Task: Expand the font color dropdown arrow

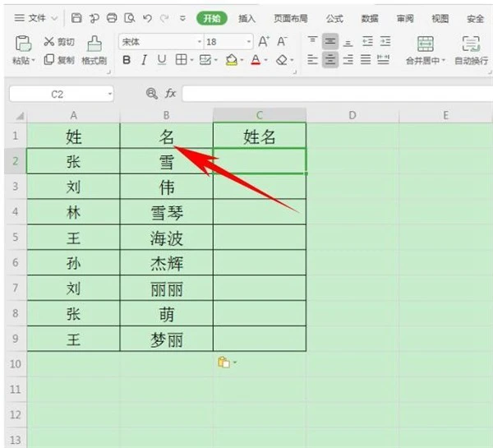Action: [266, 60]
